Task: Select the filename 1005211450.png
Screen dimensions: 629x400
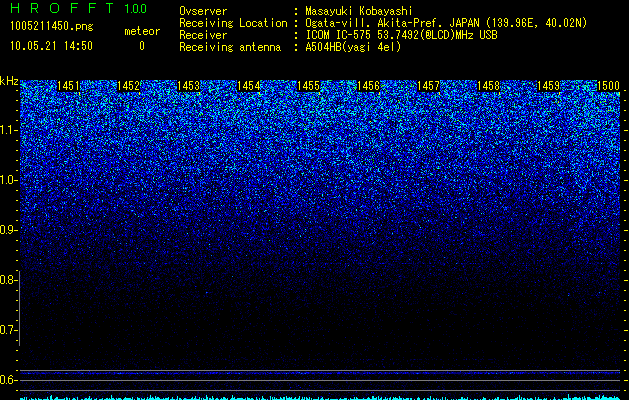Action: click(52, 26)
